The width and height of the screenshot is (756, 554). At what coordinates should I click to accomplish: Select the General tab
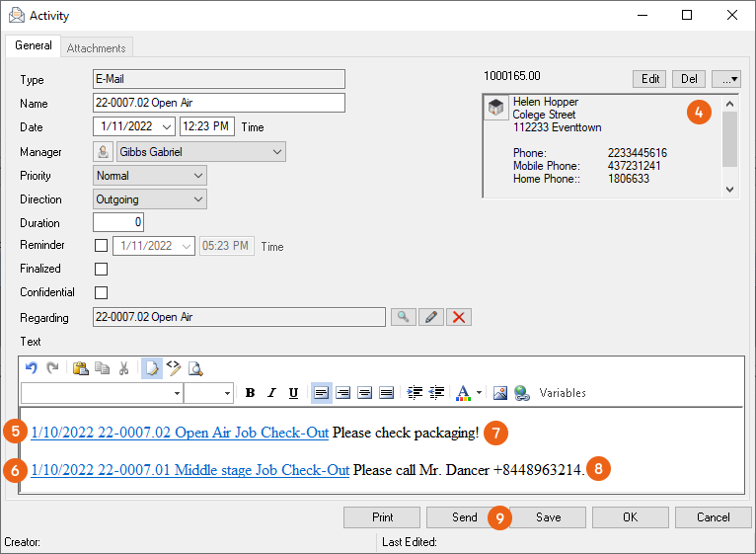point(34,46)
